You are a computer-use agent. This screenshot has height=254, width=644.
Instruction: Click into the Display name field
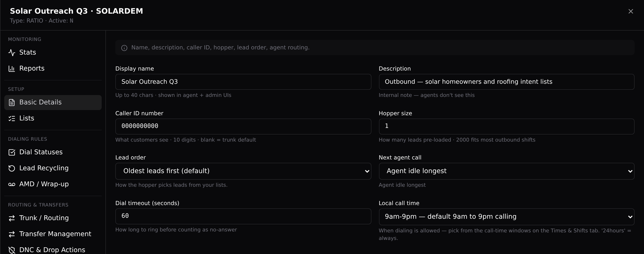click(243, 82)
